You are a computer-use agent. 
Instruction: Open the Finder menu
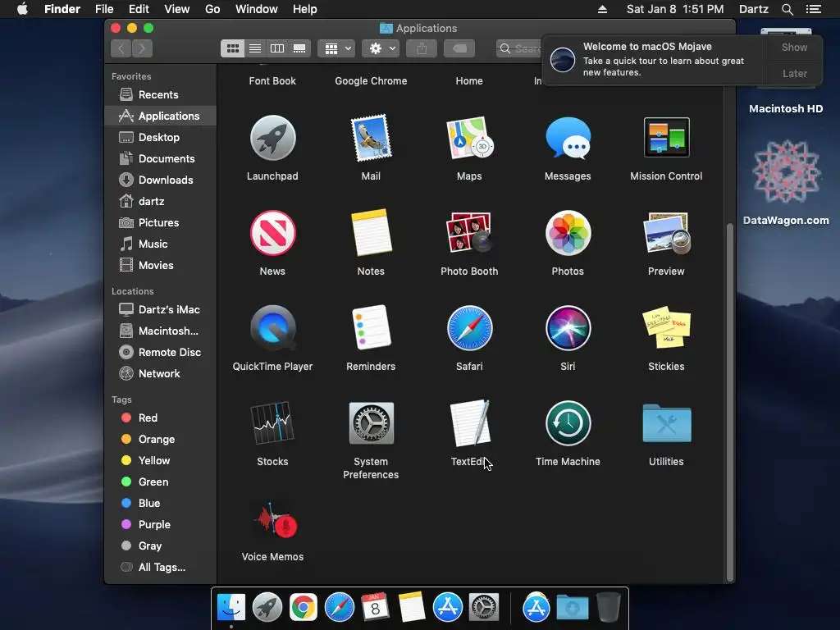click(x=62, y=9)
